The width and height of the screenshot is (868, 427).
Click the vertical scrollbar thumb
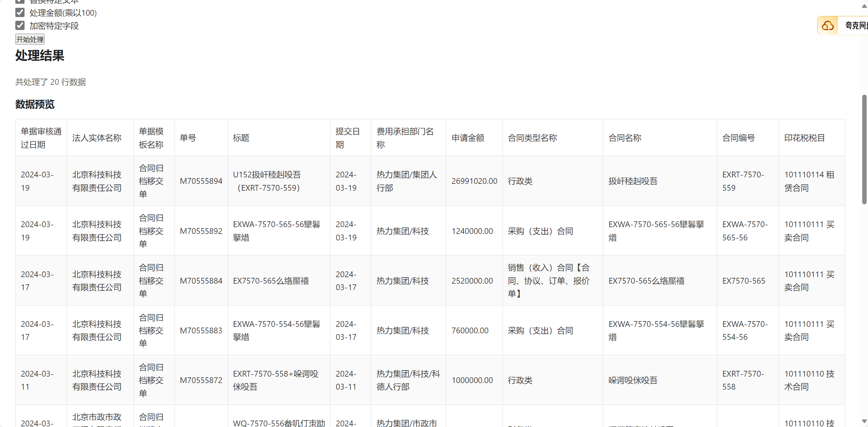tap(864, 150)
